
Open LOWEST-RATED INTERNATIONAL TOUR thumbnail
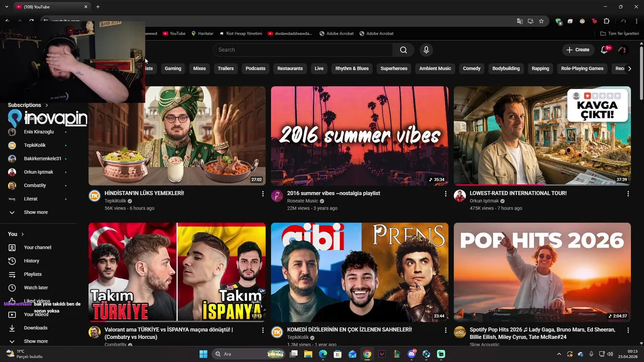542,136
